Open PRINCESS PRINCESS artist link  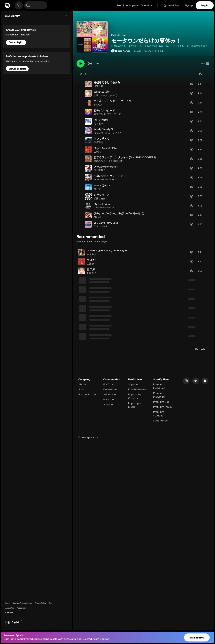pos(105,180)
